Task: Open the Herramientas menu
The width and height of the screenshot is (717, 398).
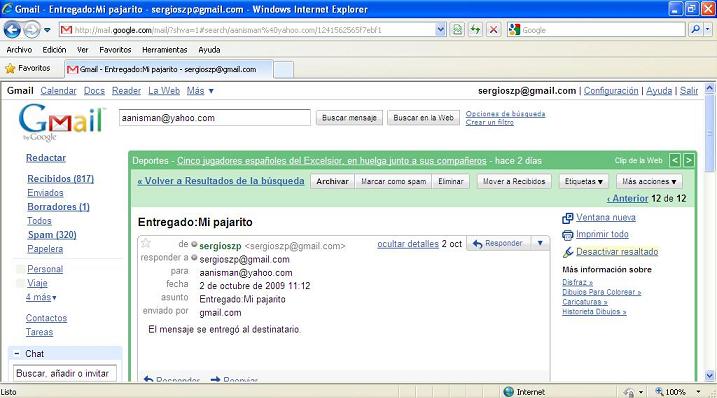Action: point(165,50)
